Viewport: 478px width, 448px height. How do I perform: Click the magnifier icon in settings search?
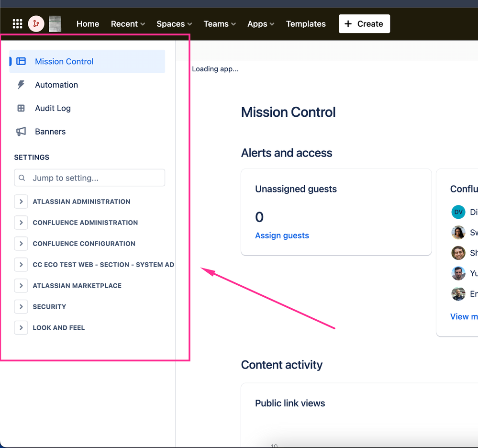[22, 178]
